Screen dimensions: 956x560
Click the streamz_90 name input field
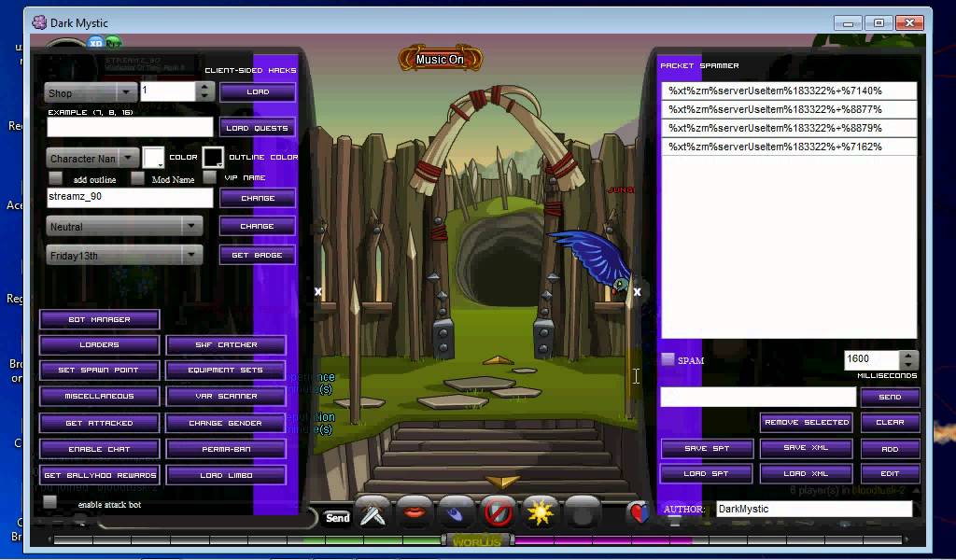130,197
